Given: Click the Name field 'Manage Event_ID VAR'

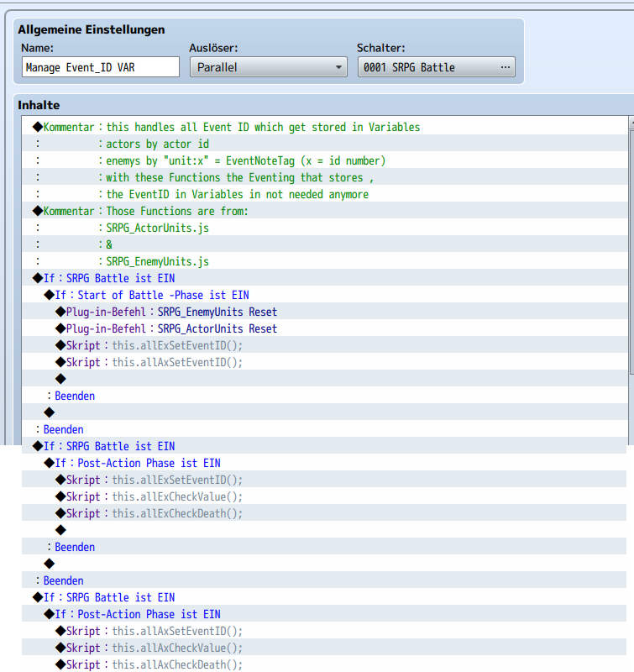Looking at the screenshot, I should pyautogui.click(x=101, y=67).
